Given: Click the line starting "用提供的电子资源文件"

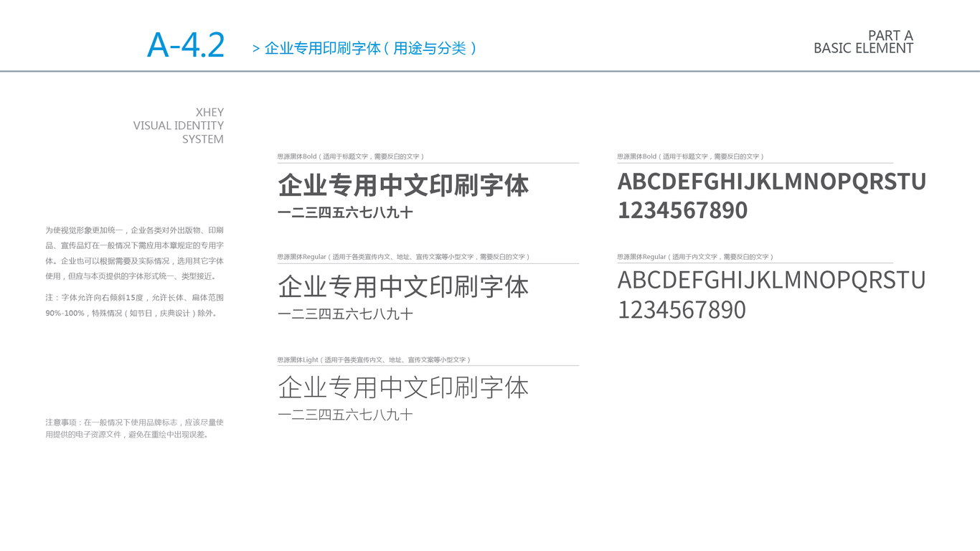Looking at the screenshot, I should 127,434.
